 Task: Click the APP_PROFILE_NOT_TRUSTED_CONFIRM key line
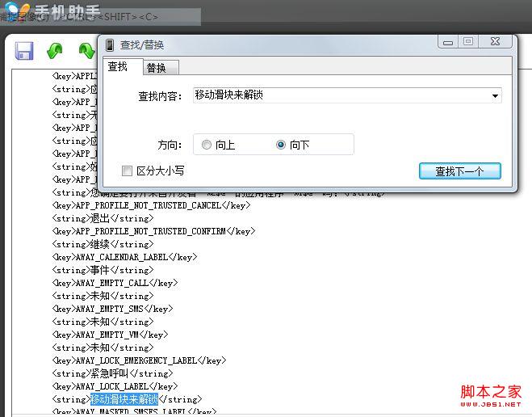point(153,231)
